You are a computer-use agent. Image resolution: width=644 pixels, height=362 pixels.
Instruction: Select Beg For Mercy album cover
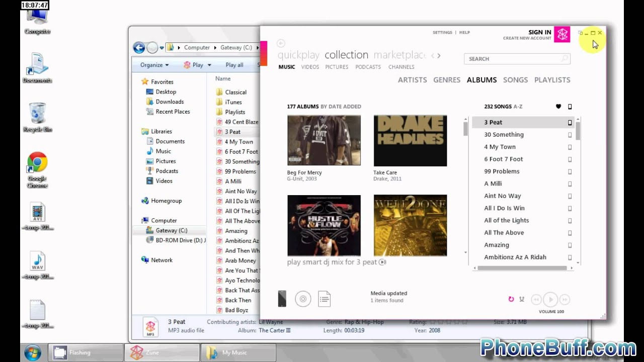[324, 140]
